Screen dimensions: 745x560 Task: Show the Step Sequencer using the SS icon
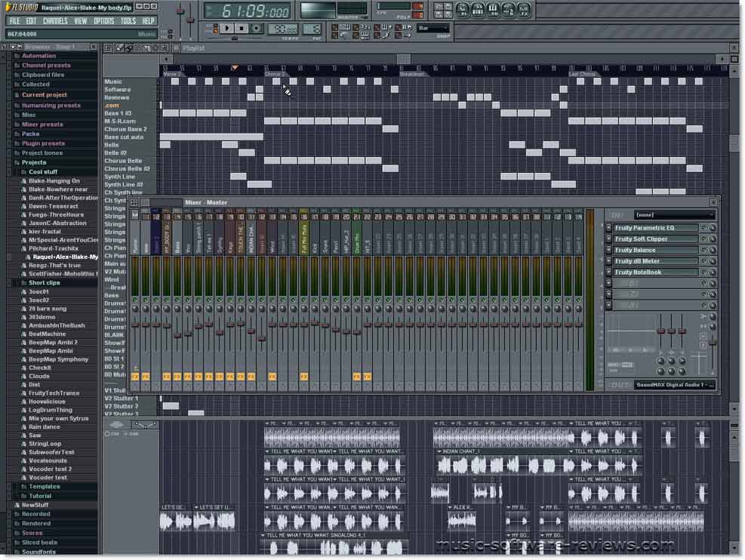(x=478, y=9)
